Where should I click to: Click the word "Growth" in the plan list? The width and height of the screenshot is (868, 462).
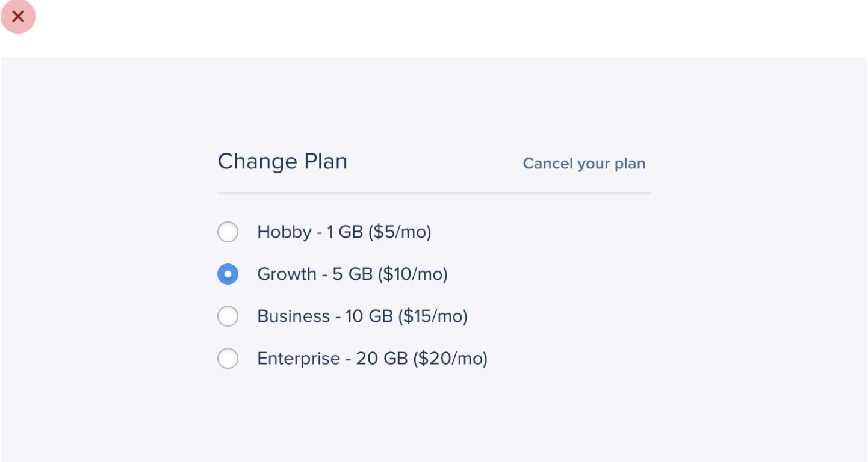[x=287, y=274]
